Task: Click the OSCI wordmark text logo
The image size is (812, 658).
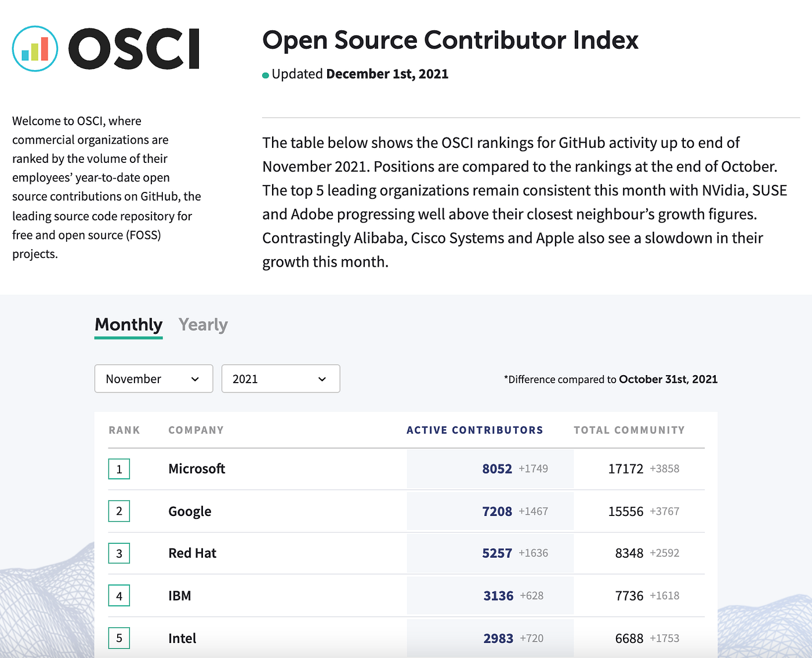Action: [x=134, y=49]
